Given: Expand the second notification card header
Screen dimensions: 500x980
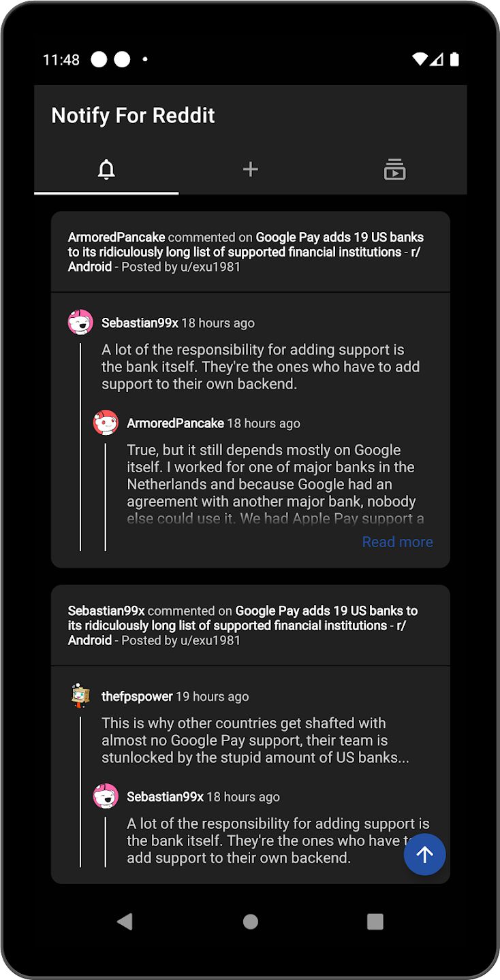Looking at the screenshot, I should pyautogui.click(x=250, y=625).
